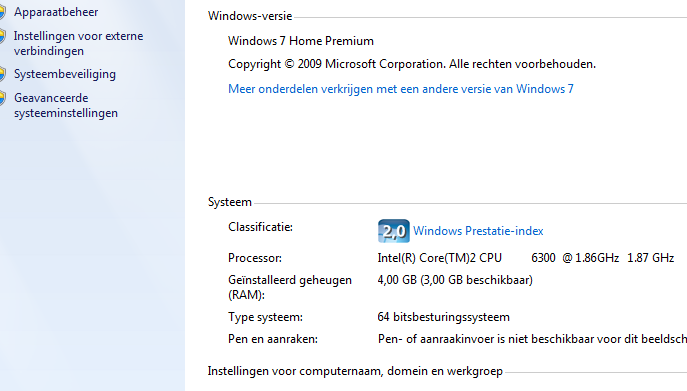Image resolution: width=687 pixels, height=391 pixels.
Task: Open the Windows Prestatie-index link
Action: (x=478, y=231)
